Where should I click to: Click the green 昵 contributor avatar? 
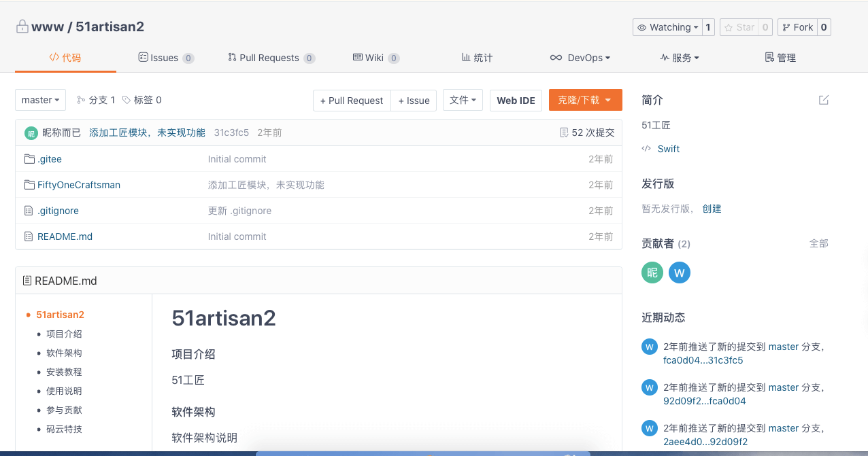[652, 273]
